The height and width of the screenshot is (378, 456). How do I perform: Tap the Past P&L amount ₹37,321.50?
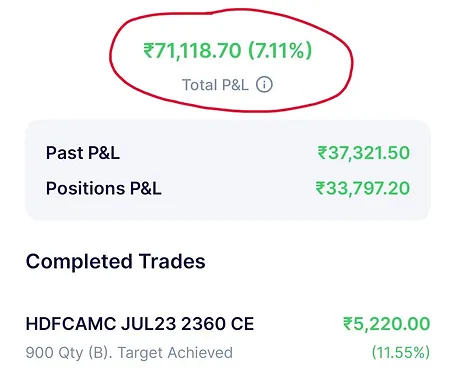364,153
